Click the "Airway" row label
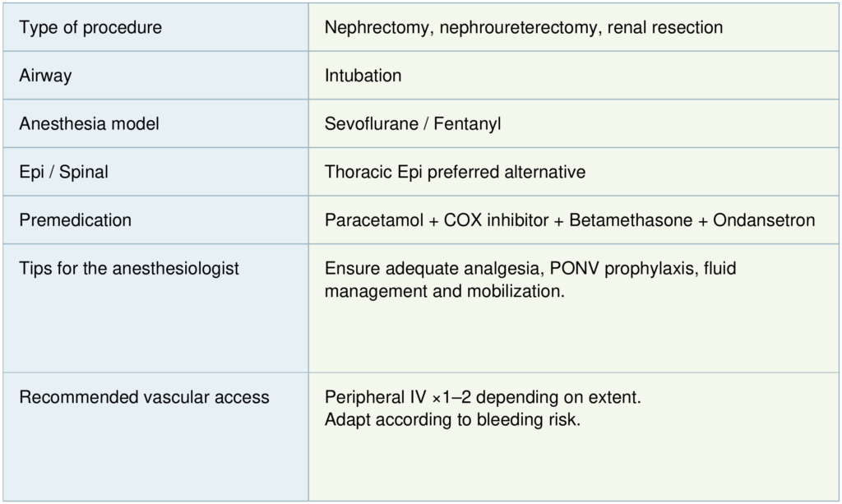Screen dimensions: 842x504 click(x=45, y=76)
